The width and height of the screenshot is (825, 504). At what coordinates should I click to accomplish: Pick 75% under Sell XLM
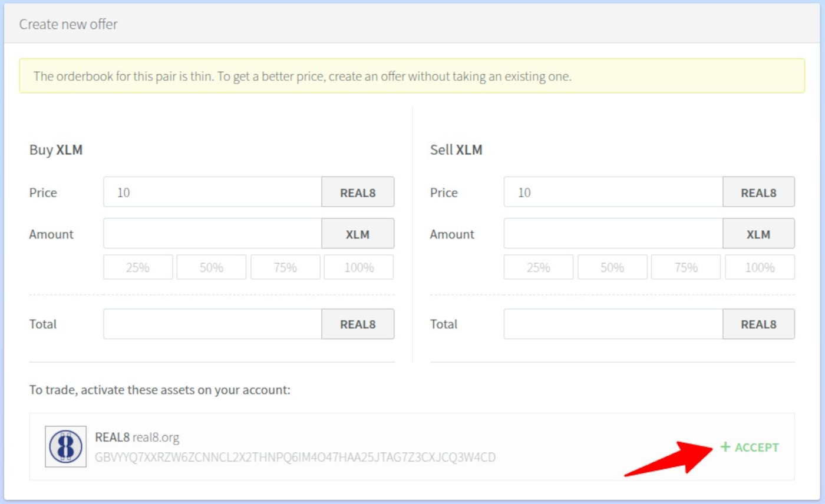tap(686, 267)
